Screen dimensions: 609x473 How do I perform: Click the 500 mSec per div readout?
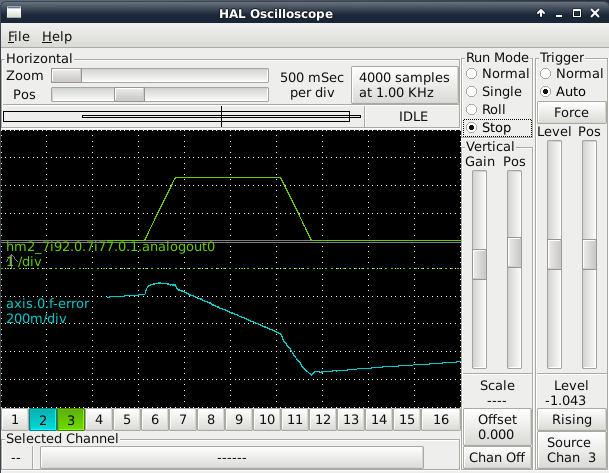click(x=312, y=85)
